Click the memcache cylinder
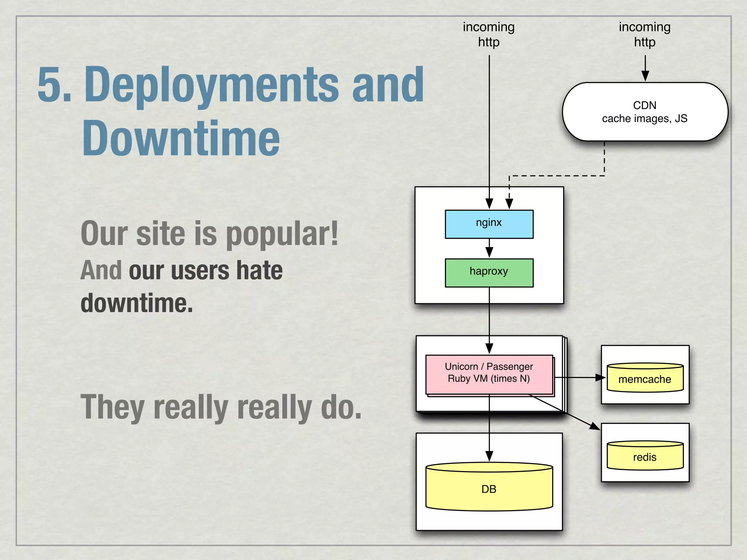The image size is (747, 560). point(645,378)
